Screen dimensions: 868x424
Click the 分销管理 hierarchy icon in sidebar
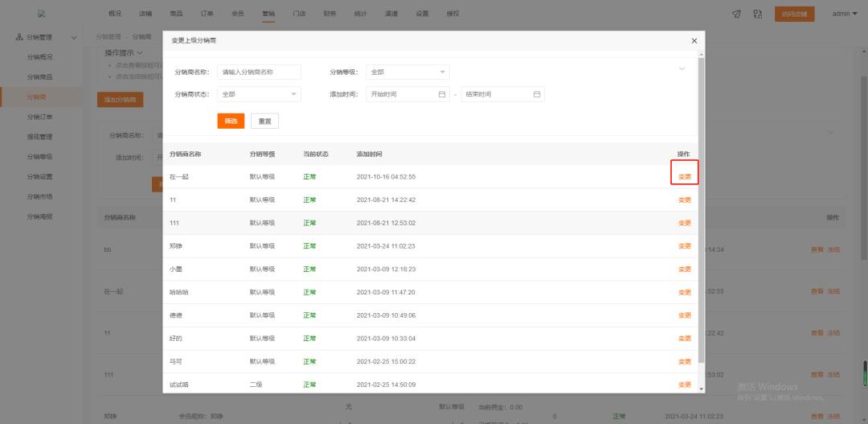tap(19, 38)
